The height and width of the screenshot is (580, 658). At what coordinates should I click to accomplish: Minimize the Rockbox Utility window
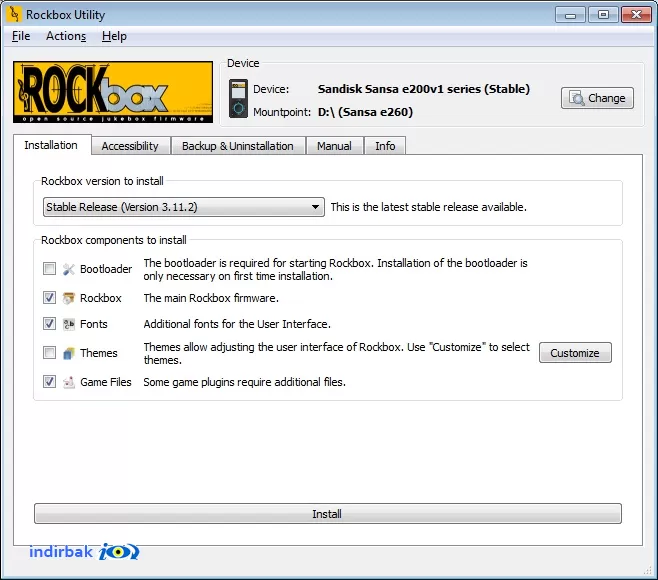pos(570,15)
